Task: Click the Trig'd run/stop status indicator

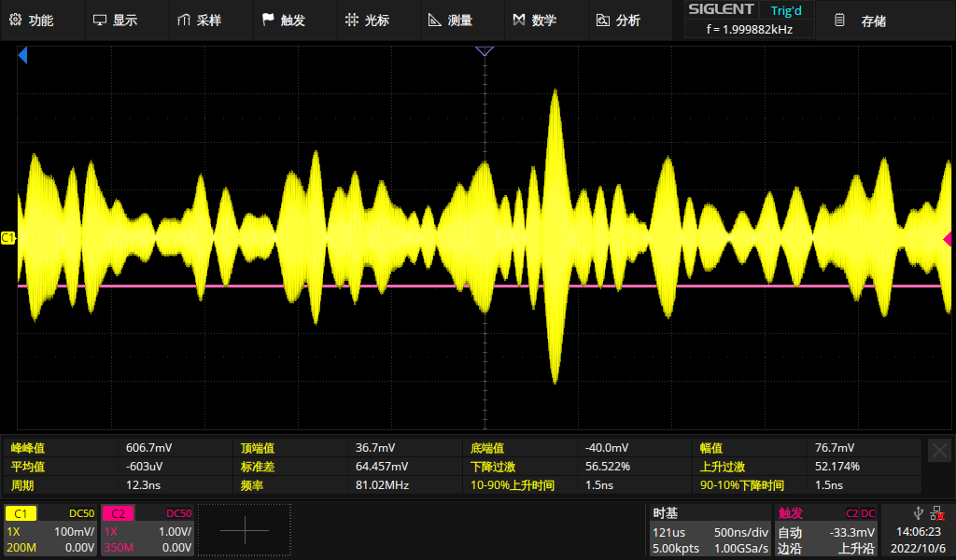Action: point(785,10)
